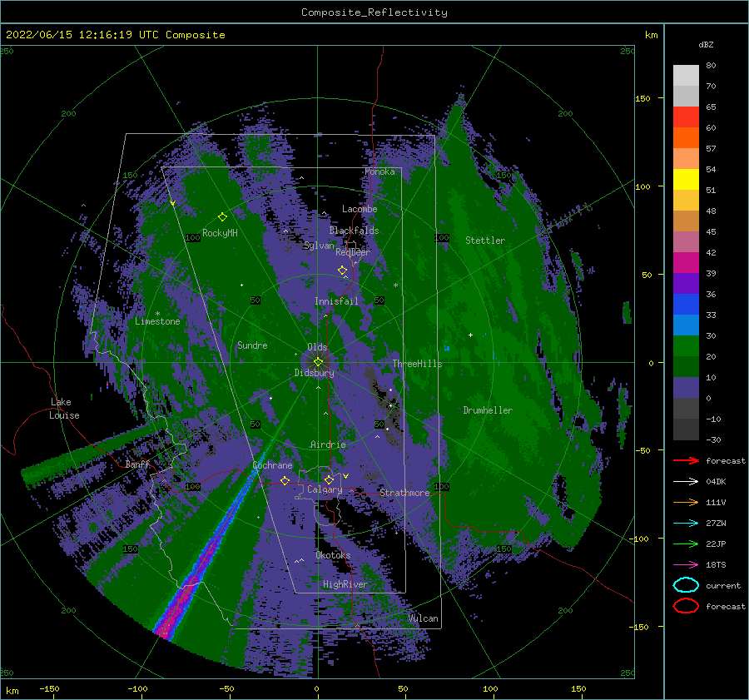749x700 pixels.
Task: Click the Vulcan label
Action: tap(423, 618)
